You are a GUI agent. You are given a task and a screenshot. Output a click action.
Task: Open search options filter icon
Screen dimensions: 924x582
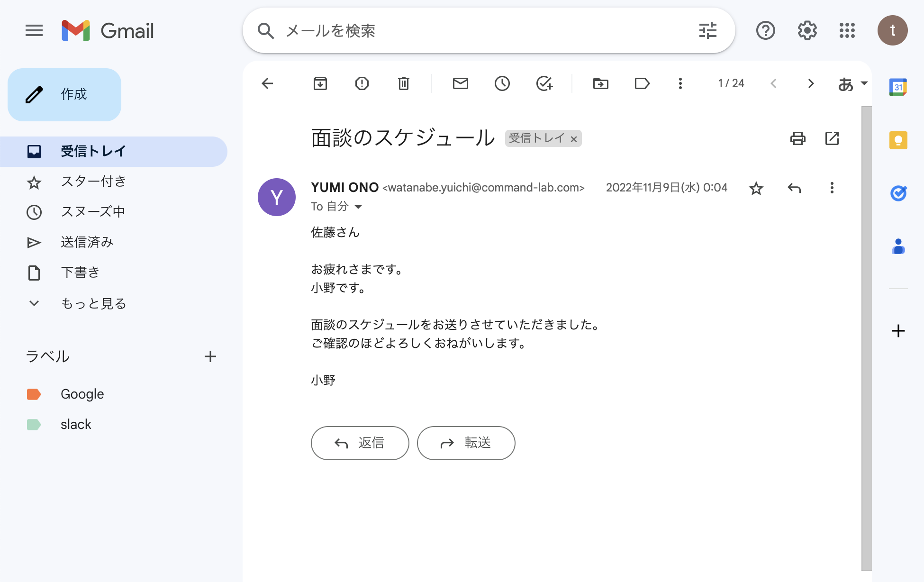click(x=708, y=31)
